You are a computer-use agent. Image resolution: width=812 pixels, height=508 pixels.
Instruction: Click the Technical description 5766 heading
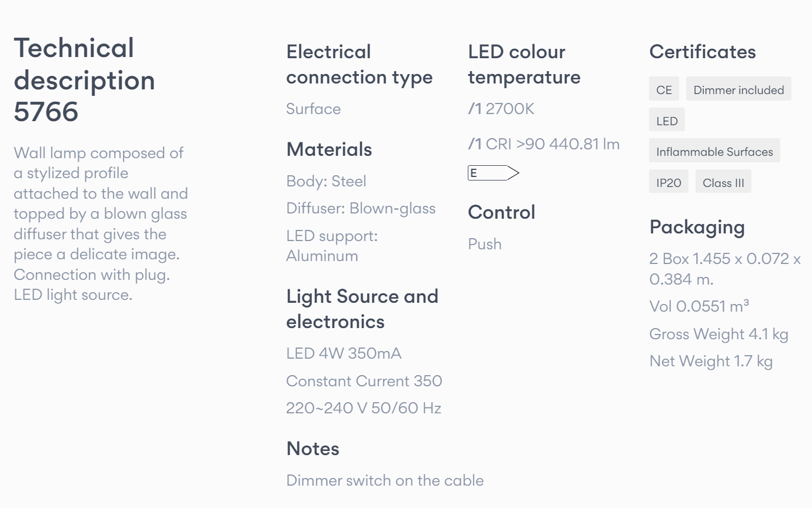pyautogui.click(x=85, y=80)
